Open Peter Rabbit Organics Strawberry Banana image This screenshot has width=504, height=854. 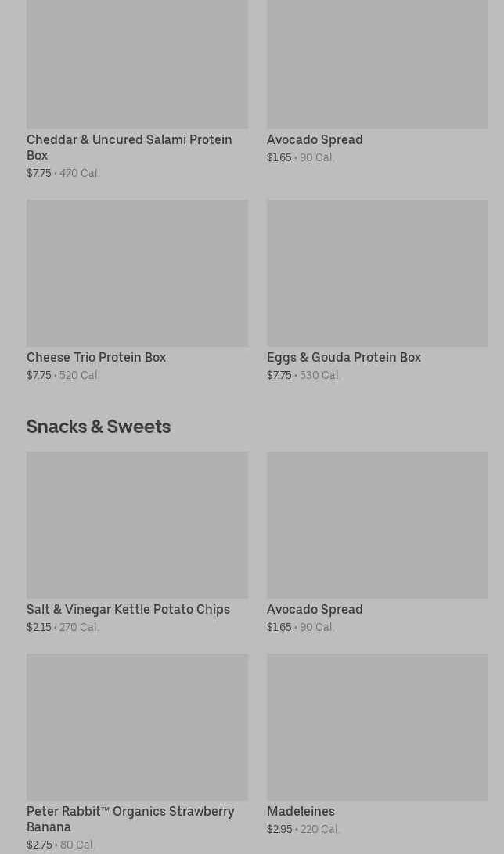137,726
